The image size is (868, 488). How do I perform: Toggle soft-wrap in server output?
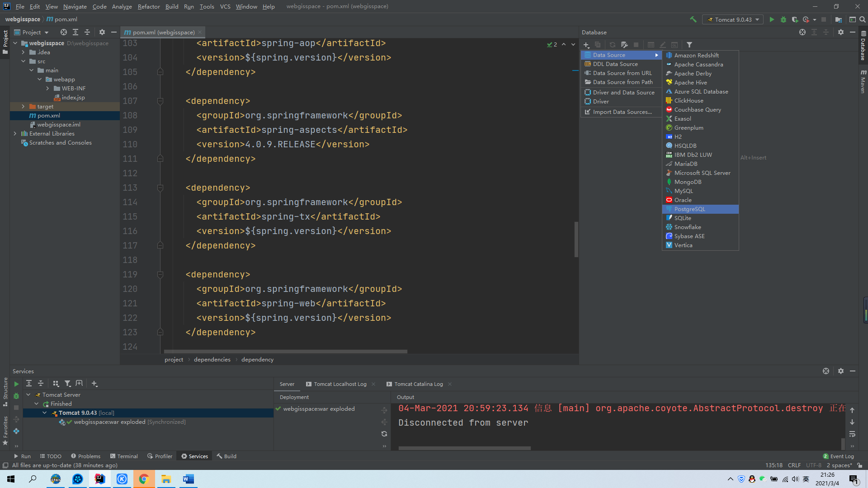(852, 434)
